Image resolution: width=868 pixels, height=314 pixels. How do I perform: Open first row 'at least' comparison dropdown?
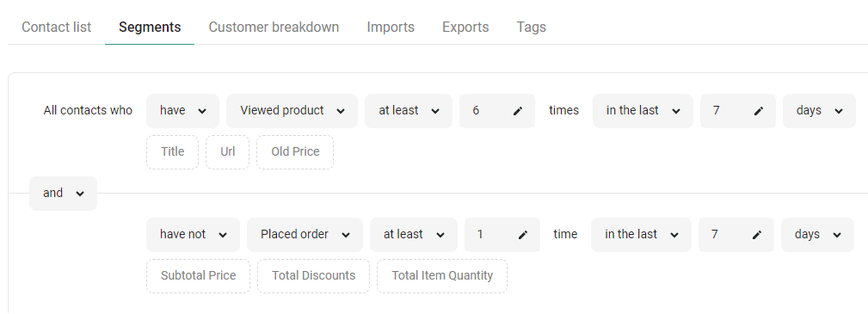409,111
